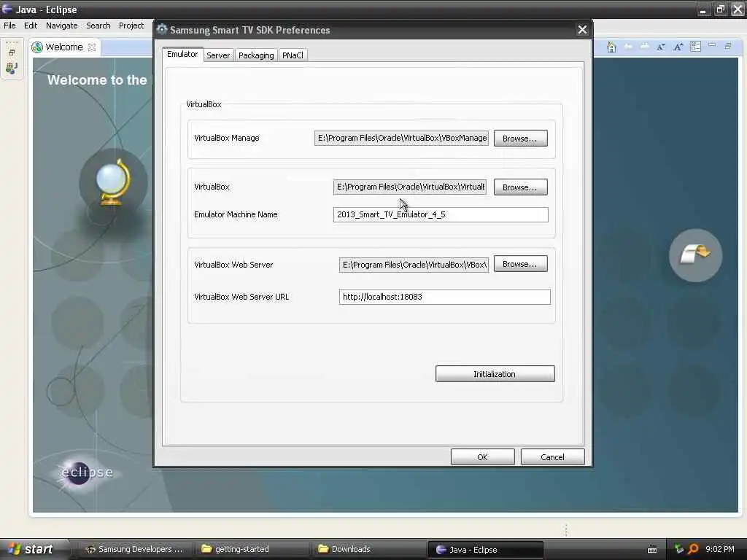The width and height of the screenshot is (747, 560).
Task: Open the File menu
Action: pos(9,26)
